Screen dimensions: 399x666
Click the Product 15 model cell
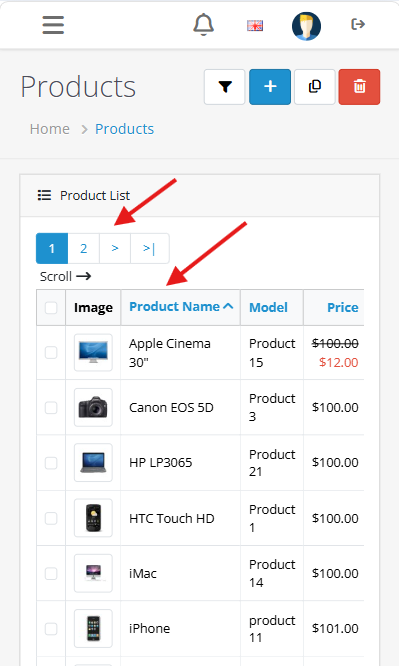pos(272,353)
